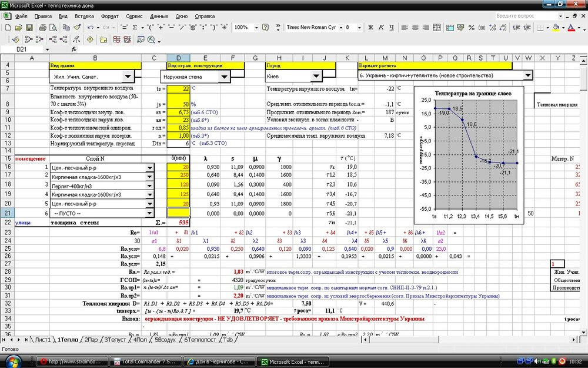Image resolution: width=588 pixels, height=368 pixels.
Task: Open the city dropdown showing Киев
Action: (316, 77)
